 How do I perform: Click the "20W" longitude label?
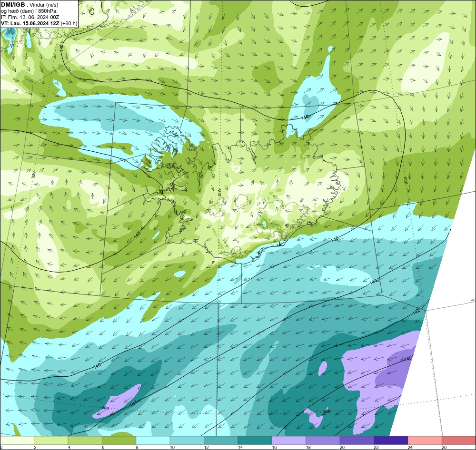[x=219, y=192]
